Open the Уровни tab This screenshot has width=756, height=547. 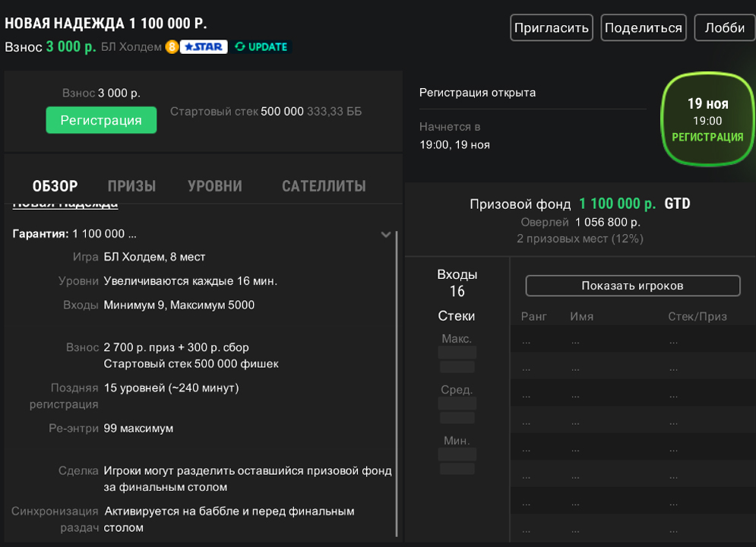point(215,186)
